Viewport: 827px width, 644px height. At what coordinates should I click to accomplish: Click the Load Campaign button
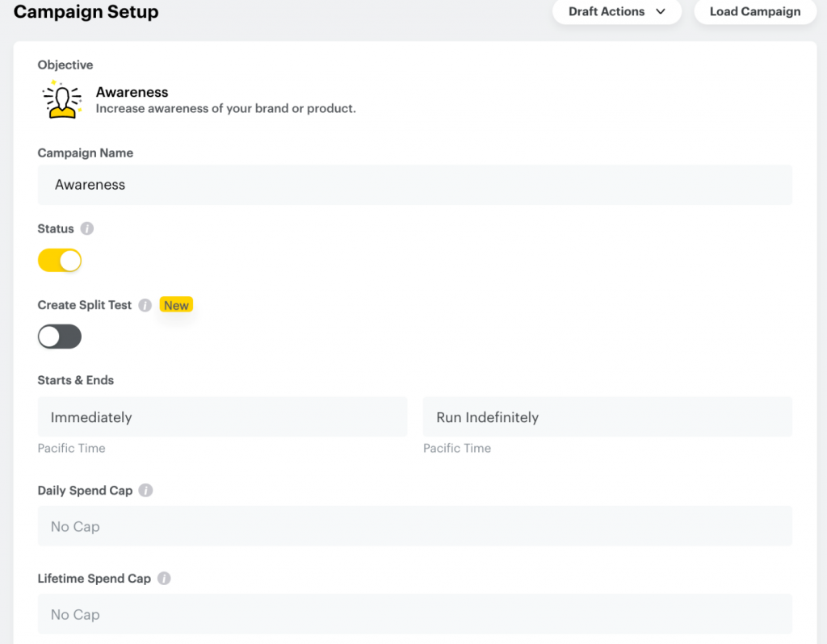(x=755, y=11)
